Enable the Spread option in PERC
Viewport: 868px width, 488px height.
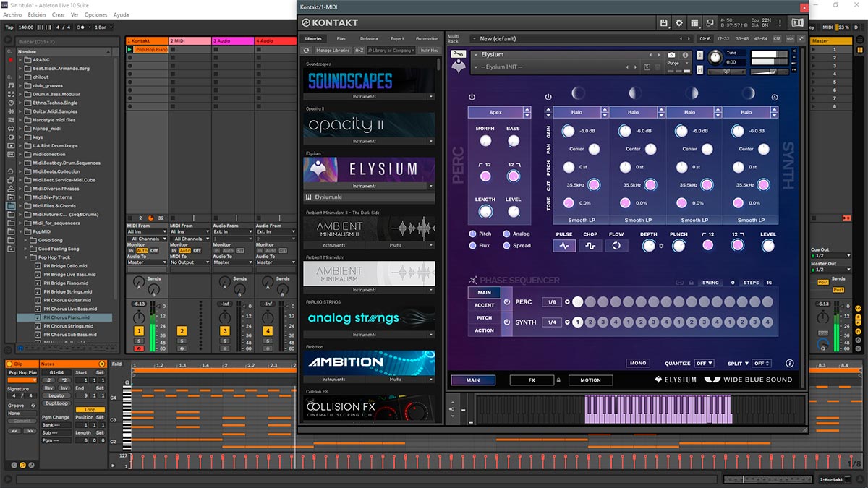click(x=506, y=246)
